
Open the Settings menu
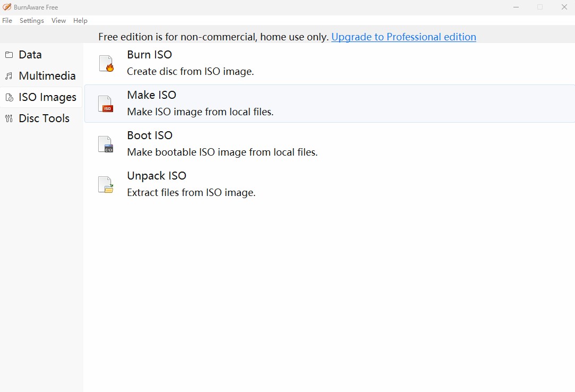coord(31,20)
